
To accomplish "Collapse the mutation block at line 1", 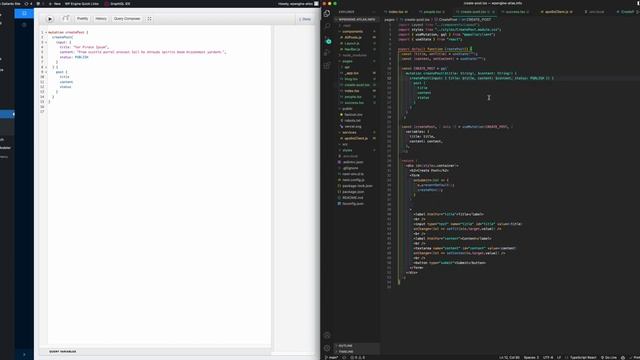I will point(46,32).
